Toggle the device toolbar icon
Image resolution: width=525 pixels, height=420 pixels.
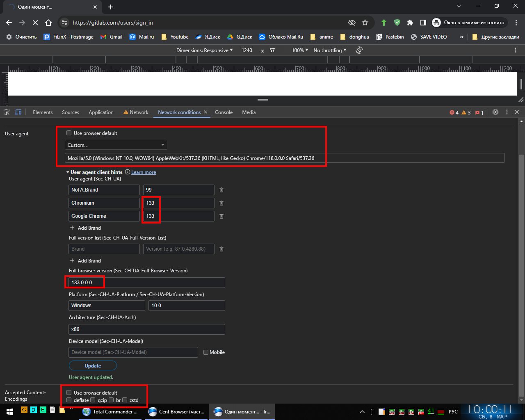coord(18,112)
